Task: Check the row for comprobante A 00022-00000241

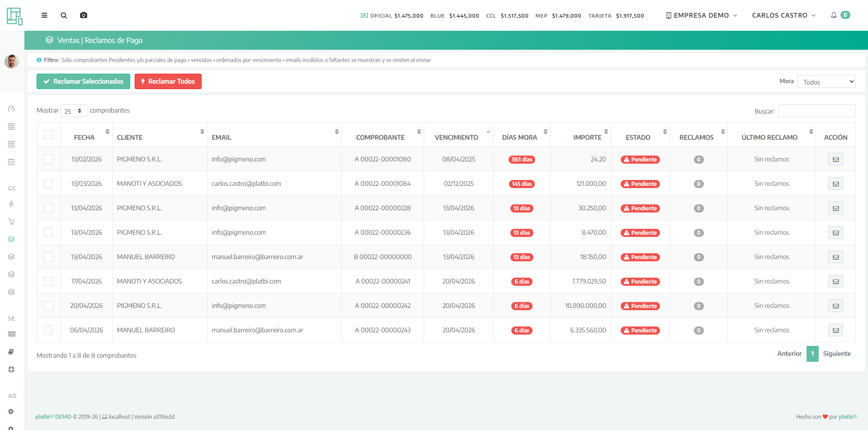Action: click(x=48, y=281)
